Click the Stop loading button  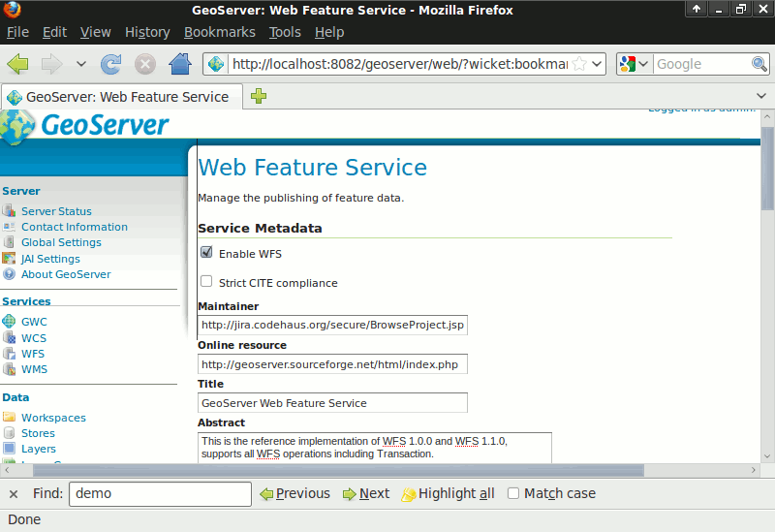click(x=145, y=64)
